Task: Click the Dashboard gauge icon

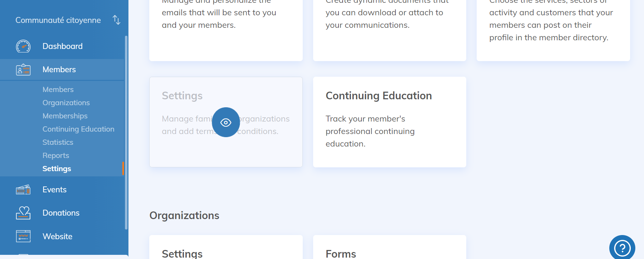Action: 23,46
